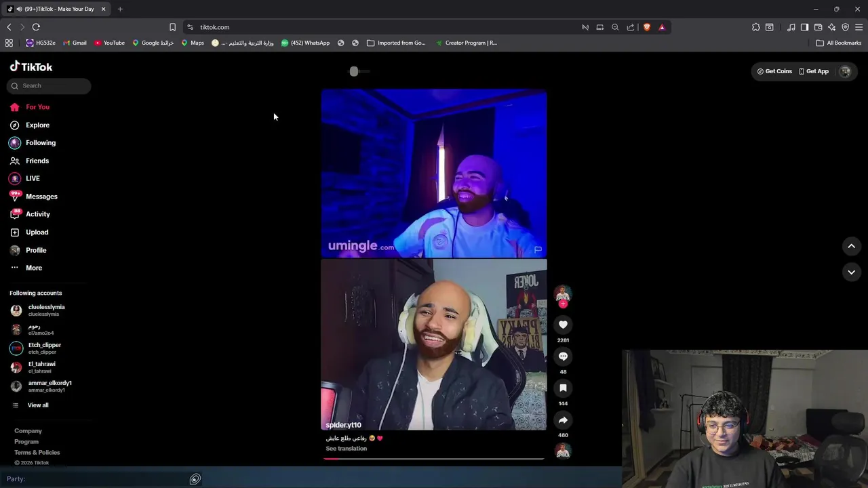This screenshot has height=488, width=868.
Task: Click the video progress bar
Action: tap(434, 459)
